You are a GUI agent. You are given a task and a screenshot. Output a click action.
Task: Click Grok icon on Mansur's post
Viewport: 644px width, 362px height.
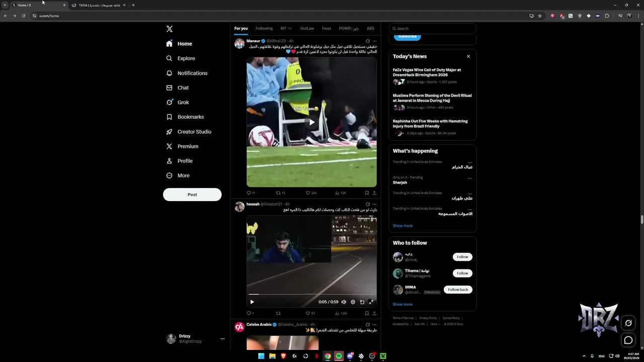pyautogui.click(x=367, y=41)
